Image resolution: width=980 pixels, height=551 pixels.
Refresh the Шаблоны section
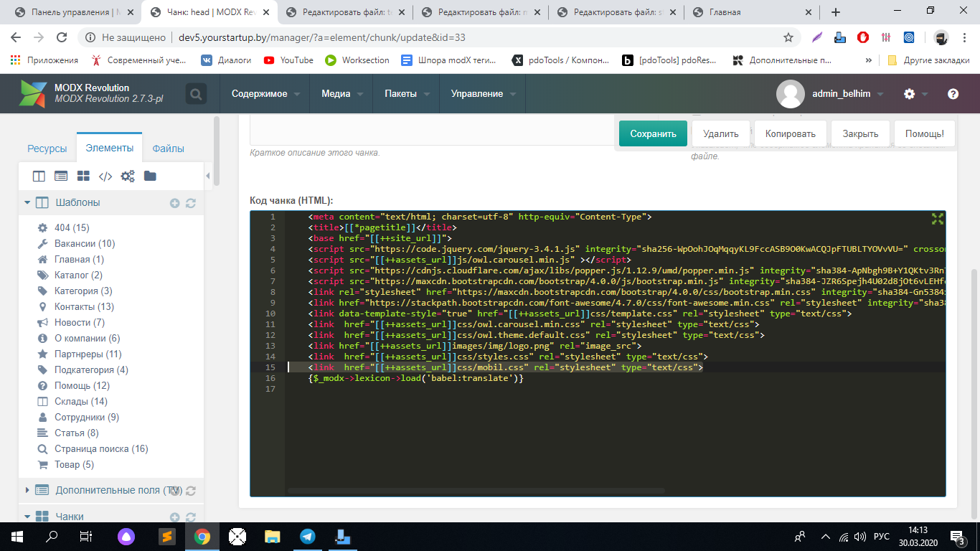[191, 203]
